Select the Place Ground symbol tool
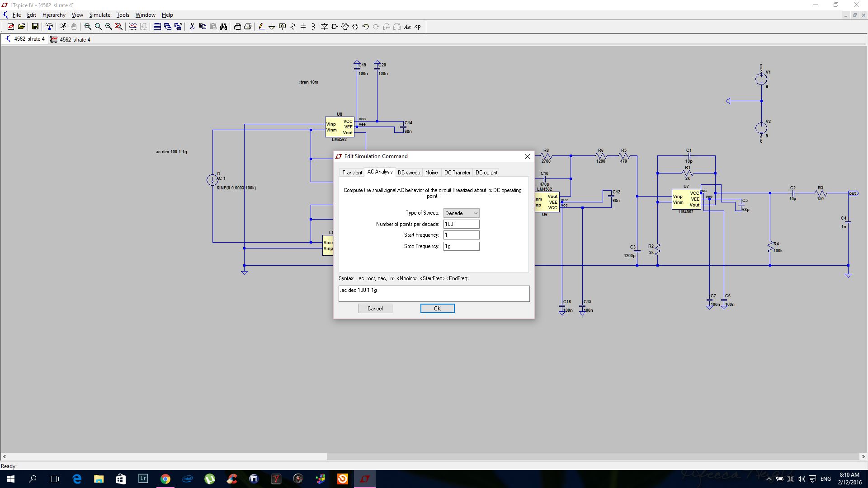Image resolution: width=868 pixels, height=488 pixels. 272,27
